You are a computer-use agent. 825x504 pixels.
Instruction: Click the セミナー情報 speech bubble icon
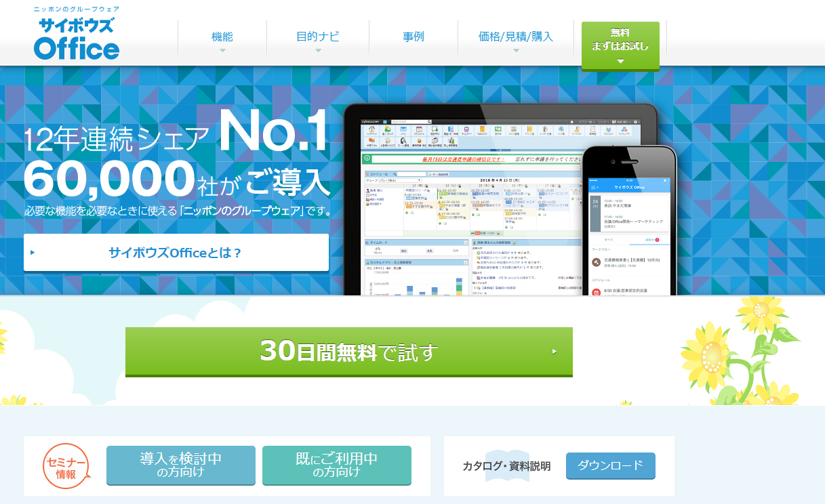66,466
